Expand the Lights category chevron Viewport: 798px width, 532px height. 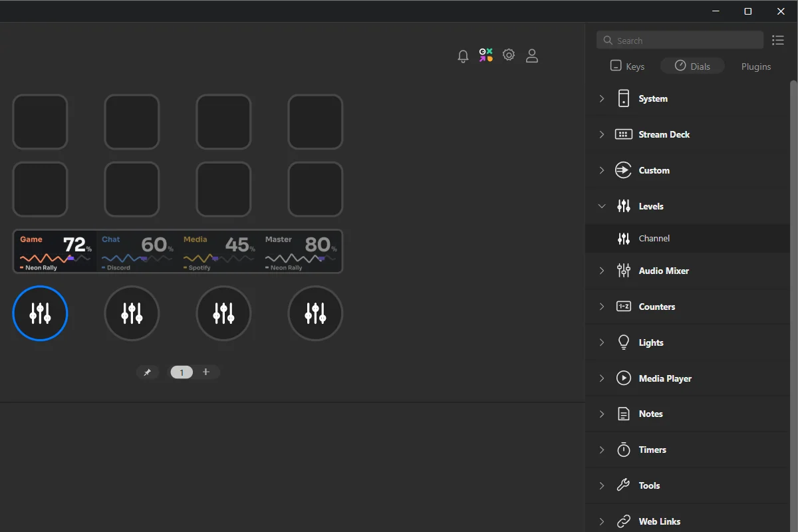pyautogui.click(x=602, y=342)
